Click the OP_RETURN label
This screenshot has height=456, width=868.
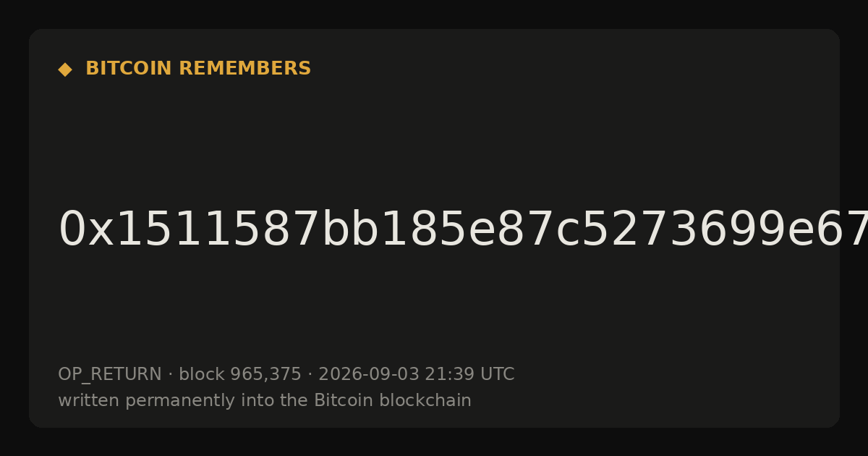[109, 375]
